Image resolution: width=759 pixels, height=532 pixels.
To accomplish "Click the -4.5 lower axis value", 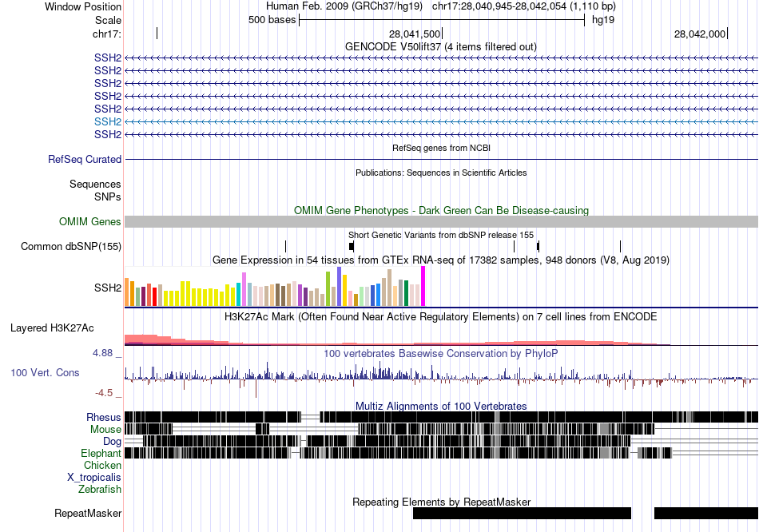I will click(x=104, y=392).
